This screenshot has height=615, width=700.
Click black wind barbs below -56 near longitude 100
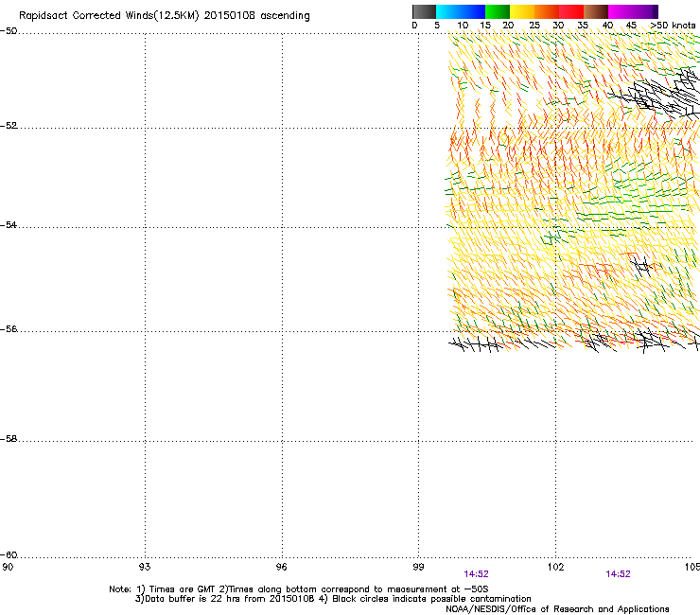point(477,344)
